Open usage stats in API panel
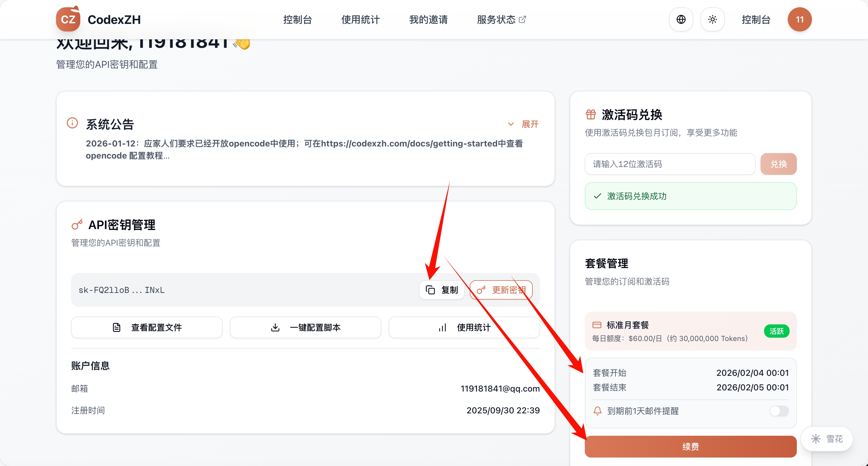This screenshot has width=868, height=466. (x=464, y=327)
